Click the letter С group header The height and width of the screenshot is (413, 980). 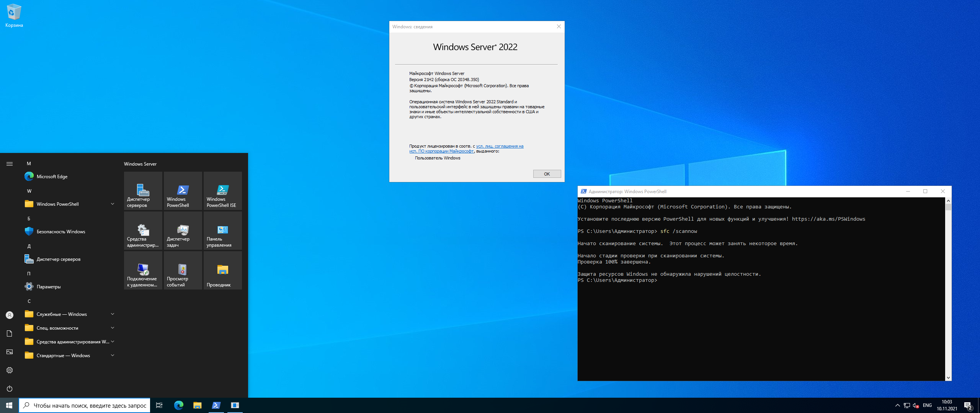(29, 301)
